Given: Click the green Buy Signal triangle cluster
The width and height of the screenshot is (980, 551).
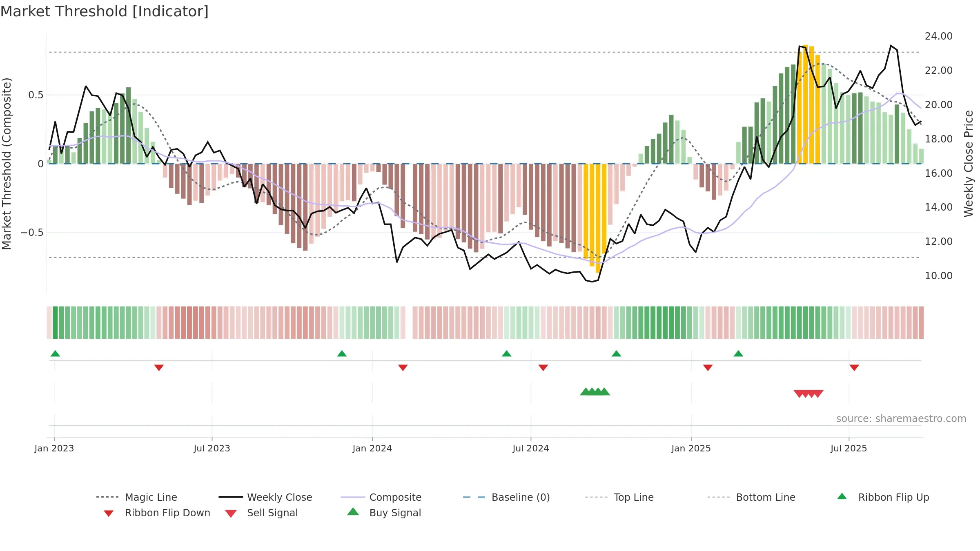Looking at the screenshot, I should [595, 392].
